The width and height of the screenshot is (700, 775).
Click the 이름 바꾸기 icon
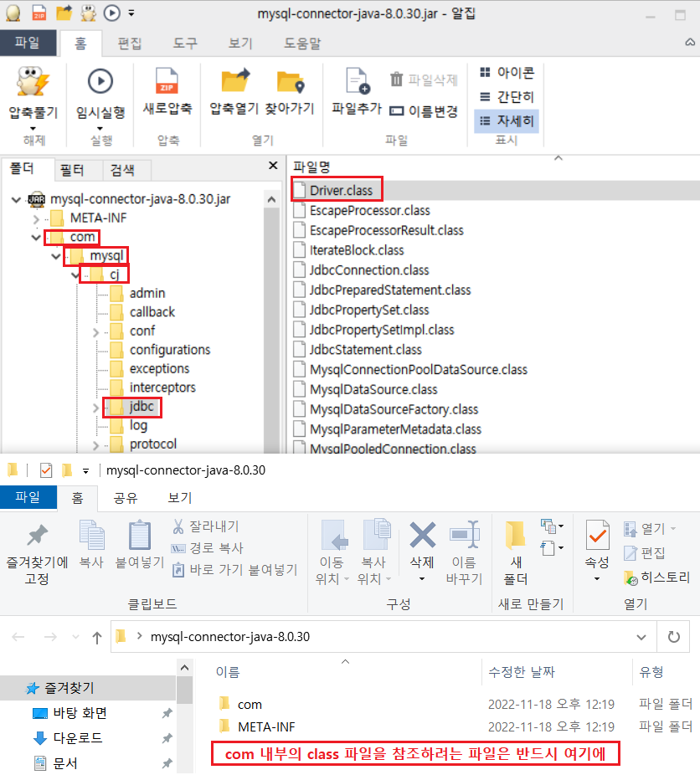point(465,534)
